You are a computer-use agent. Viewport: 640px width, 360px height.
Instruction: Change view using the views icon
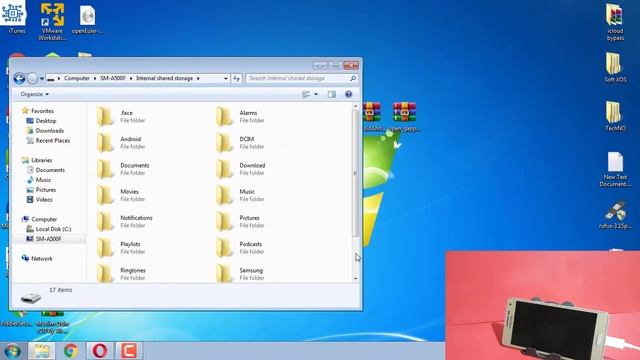pyautogui.click(x=306, y=94)
